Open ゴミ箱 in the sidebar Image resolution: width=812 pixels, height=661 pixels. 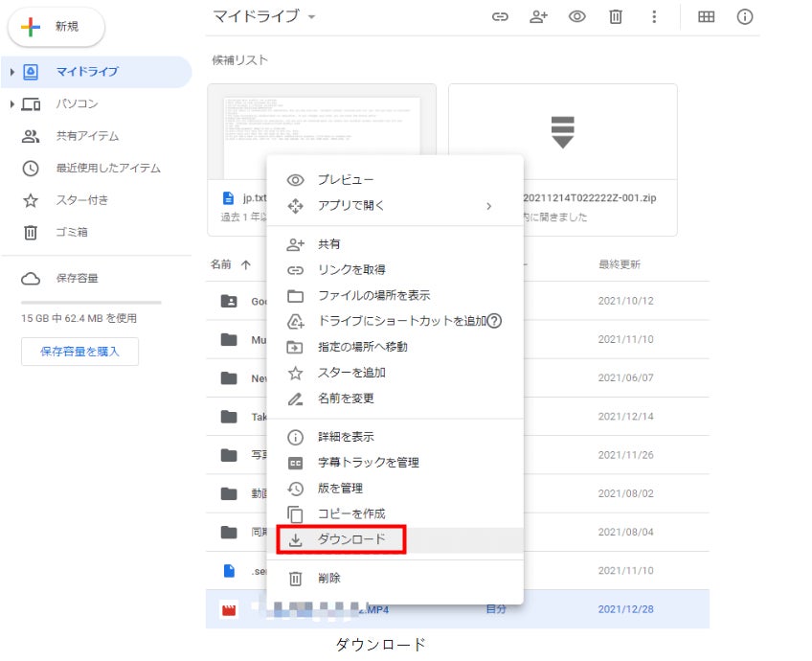[72, 233]
